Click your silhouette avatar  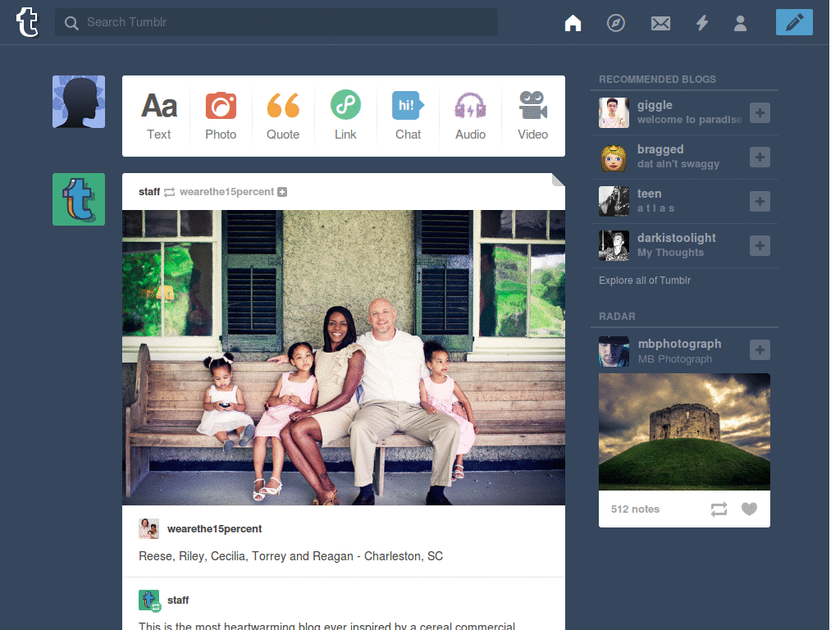pos(79,102)
